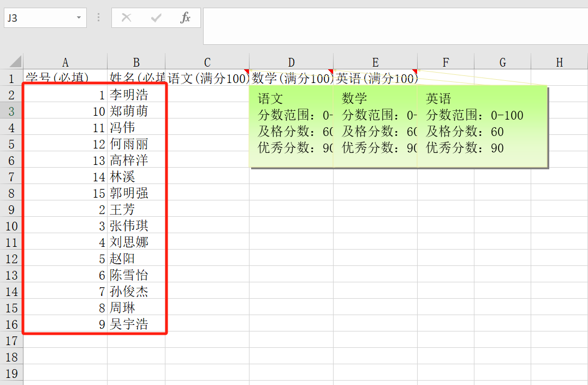Select row 17 header
This screenshot has height=385, width=588.
coord(11,341)
